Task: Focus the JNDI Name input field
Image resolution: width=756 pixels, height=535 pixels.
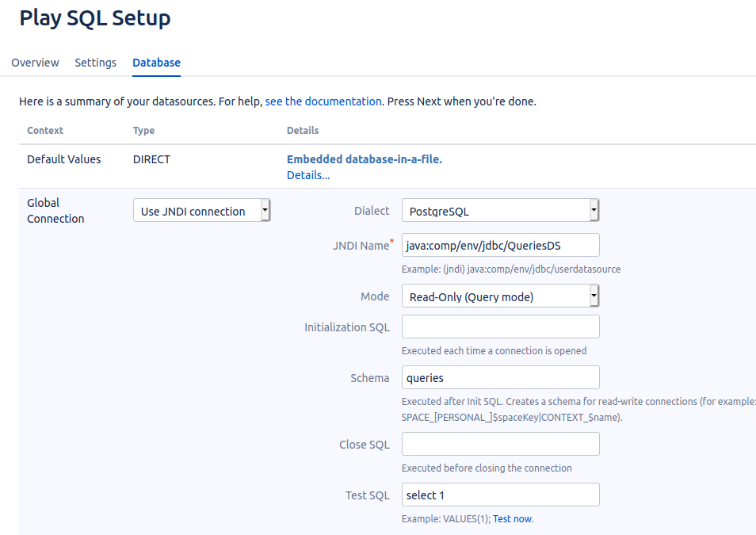Action: pyautogui.click(x=500, y=245)
